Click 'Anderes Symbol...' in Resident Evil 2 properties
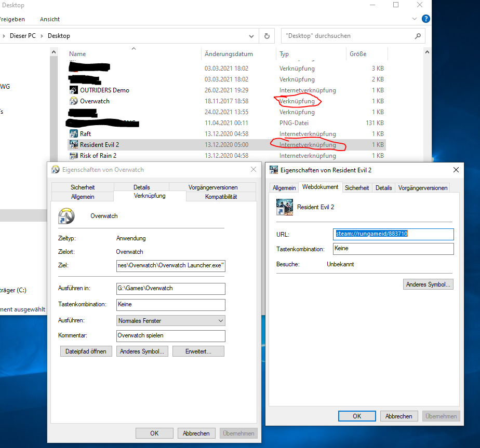 pyautogui.click(x=428, y=284)
